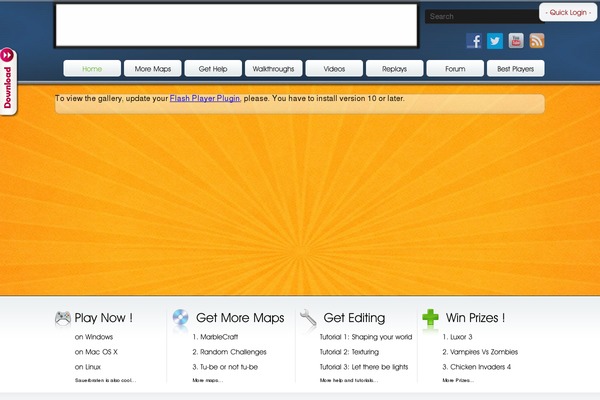This screenshot has height=400, width=600.
Task: Select the Get More Maps heading
Action: (x=240, y=318)
